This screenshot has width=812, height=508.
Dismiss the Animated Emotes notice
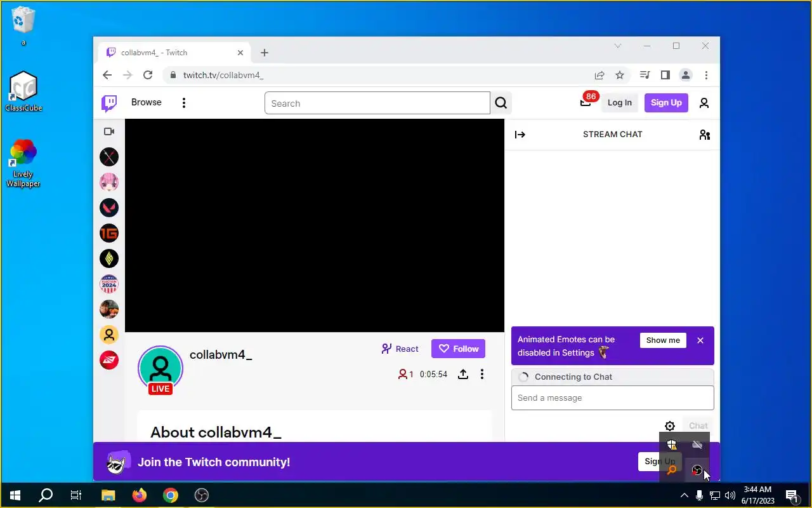click(x=700, y=340)
